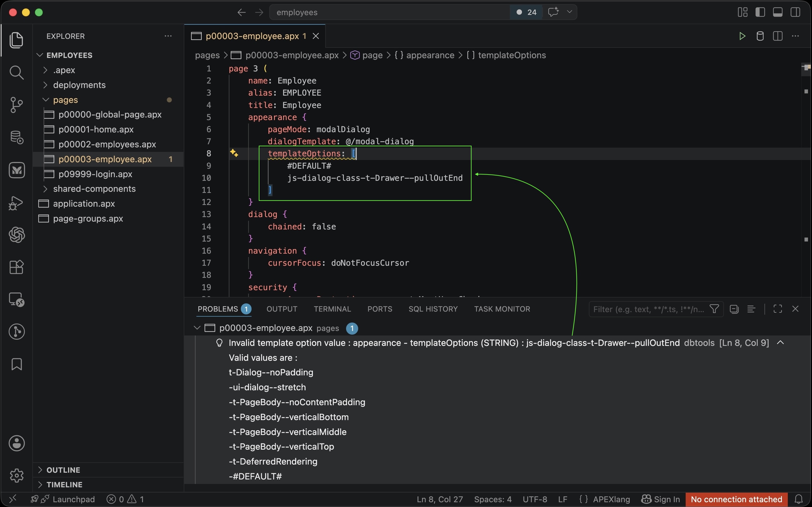Toggle the Secondary Side Bar
The height and width of the screenshot is (507, 812).
click(795, 12)
